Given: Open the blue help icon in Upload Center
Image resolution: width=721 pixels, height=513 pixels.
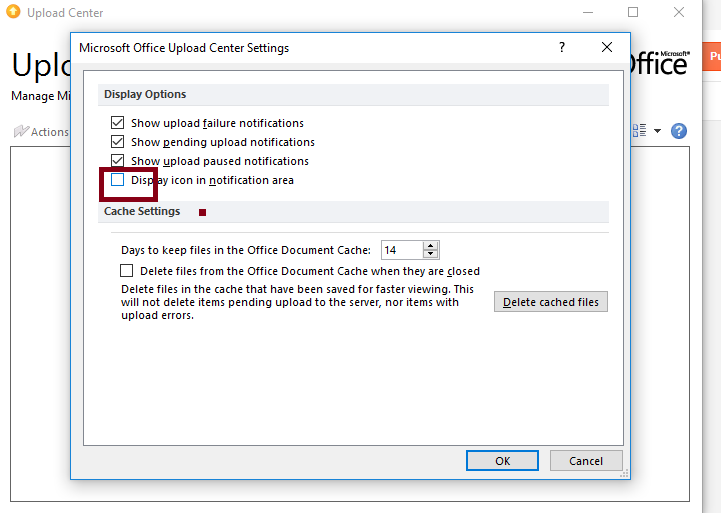Looking at the screenshot, I should (x=678, y=131).
